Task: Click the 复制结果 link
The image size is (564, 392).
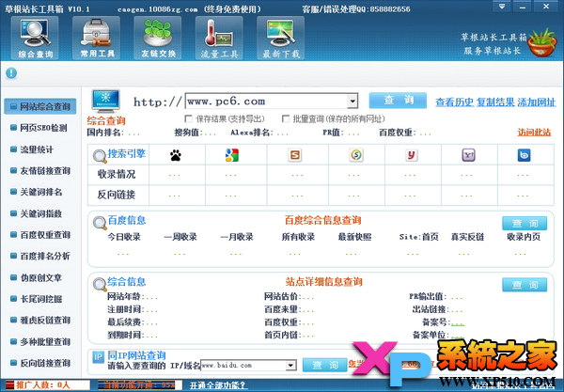Action: [495, 102]
